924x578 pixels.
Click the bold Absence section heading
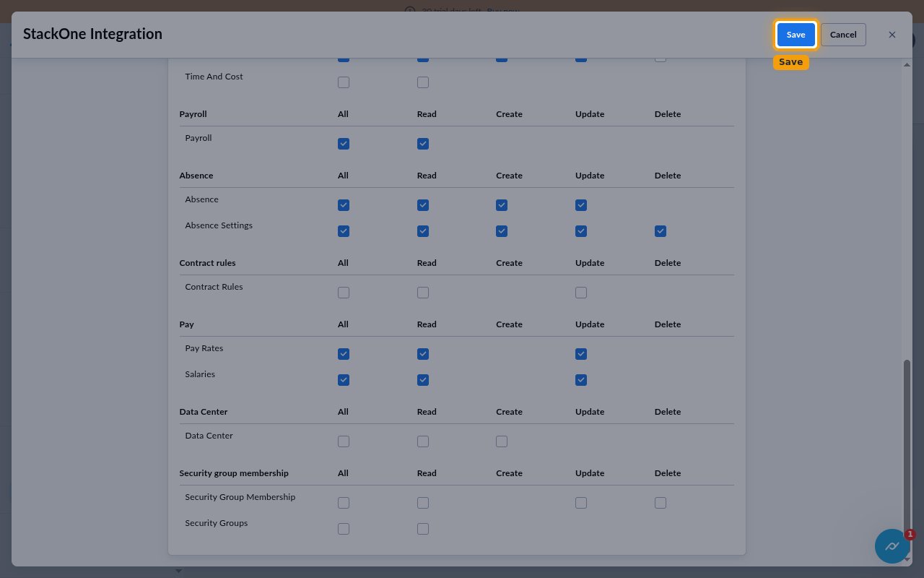coord(196,176)
